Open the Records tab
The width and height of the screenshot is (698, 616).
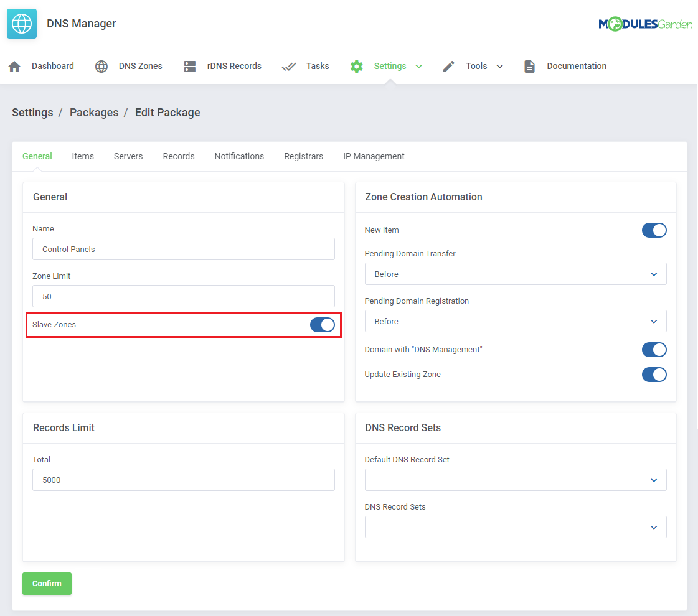click(179, 156)
